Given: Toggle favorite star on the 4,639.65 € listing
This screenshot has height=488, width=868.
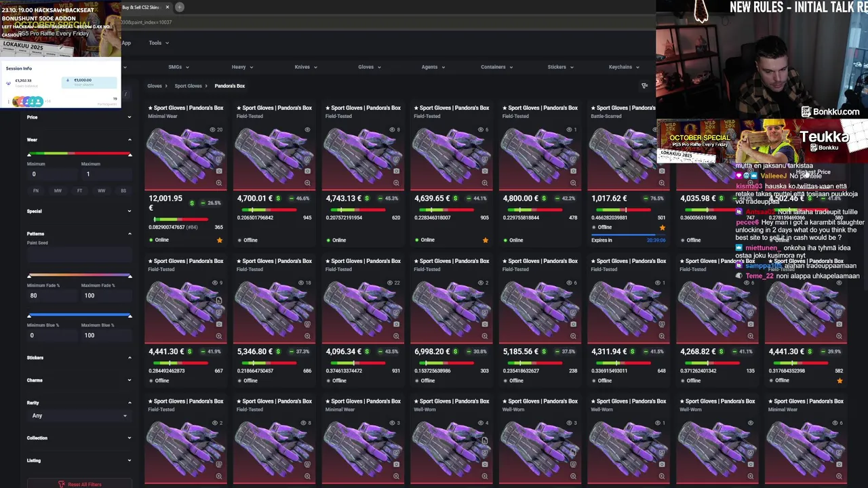Looking at the screenshot, I should (x=485, y=240).
